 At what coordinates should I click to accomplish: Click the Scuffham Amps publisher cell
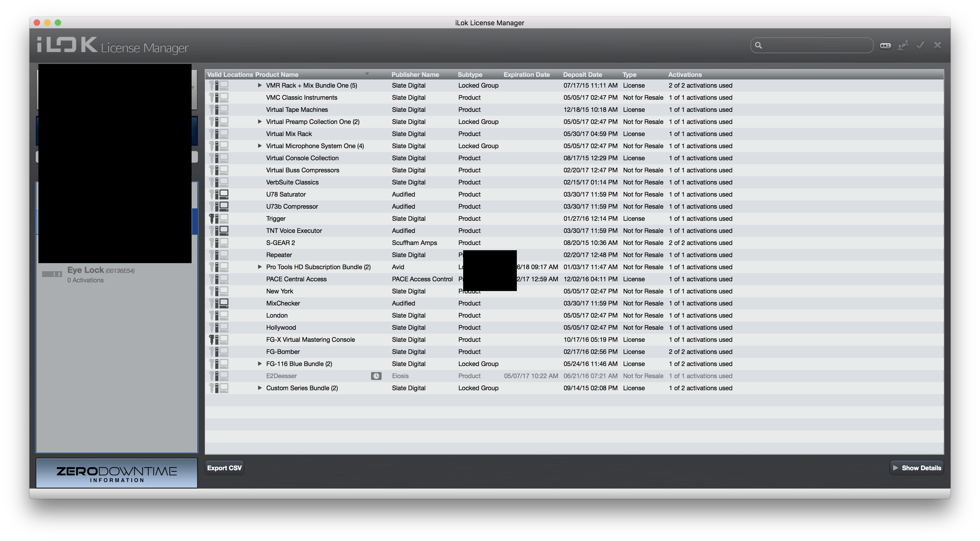(414, 243)
